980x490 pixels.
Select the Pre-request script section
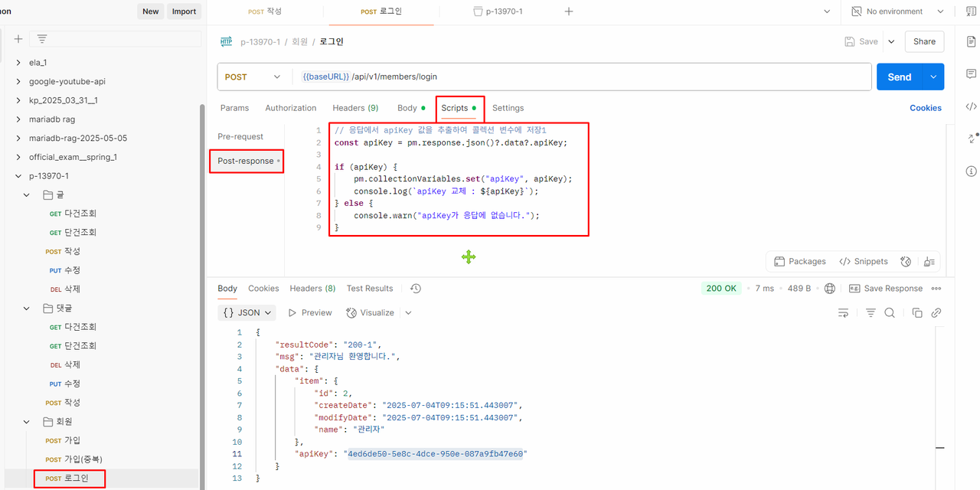pyautogui.click(x=240, y=136)
